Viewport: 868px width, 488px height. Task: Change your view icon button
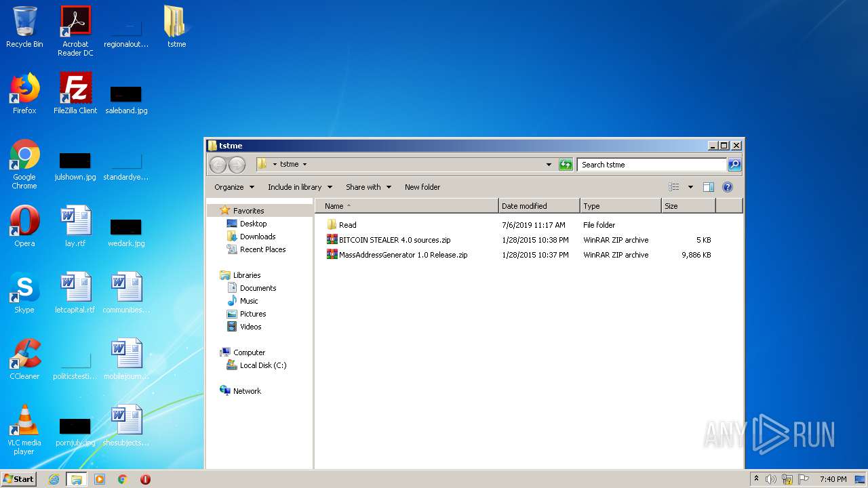(673, 187)
